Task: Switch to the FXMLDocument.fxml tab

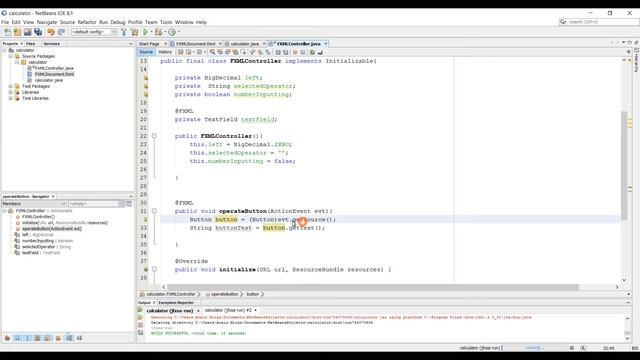Action: click(x=196, y=44)
